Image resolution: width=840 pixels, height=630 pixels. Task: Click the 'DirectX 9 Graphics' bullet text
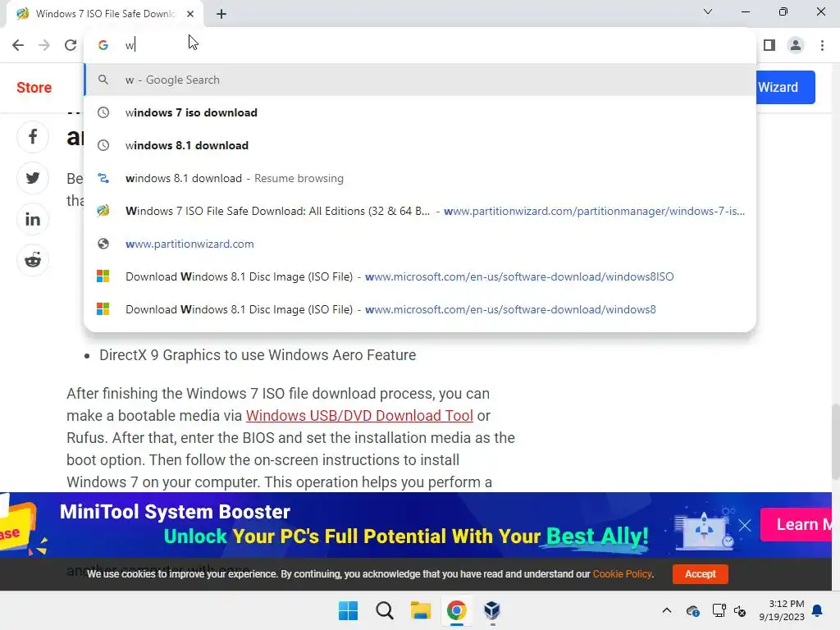pyautogui.click(x=258, y=355)
